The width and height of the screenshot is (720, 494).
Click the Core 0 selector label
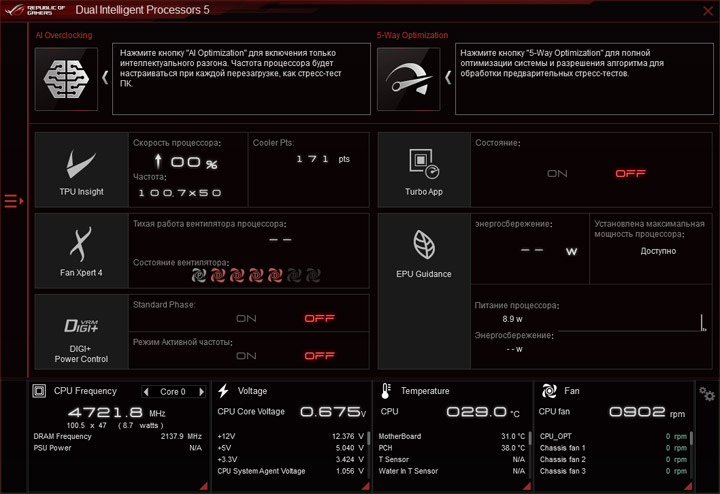[x=173, y=392]
